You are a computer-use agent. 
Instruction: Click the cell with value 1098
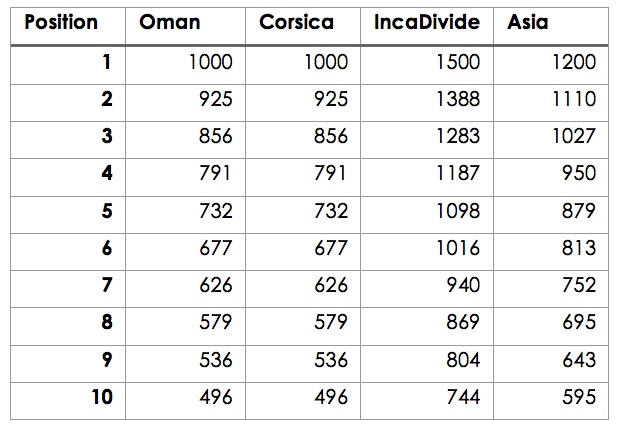(458, 211)
